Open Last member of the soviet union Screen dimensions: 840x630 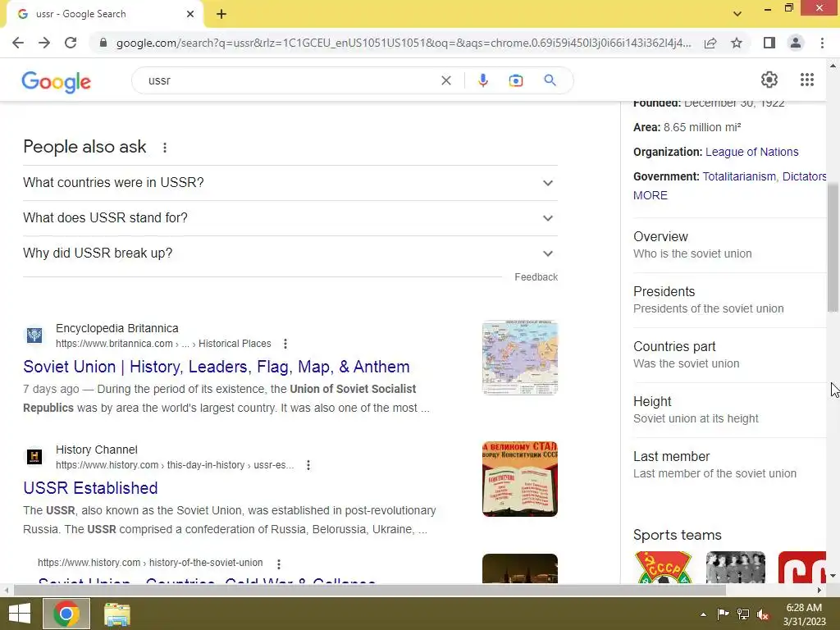tap(729, 464)
